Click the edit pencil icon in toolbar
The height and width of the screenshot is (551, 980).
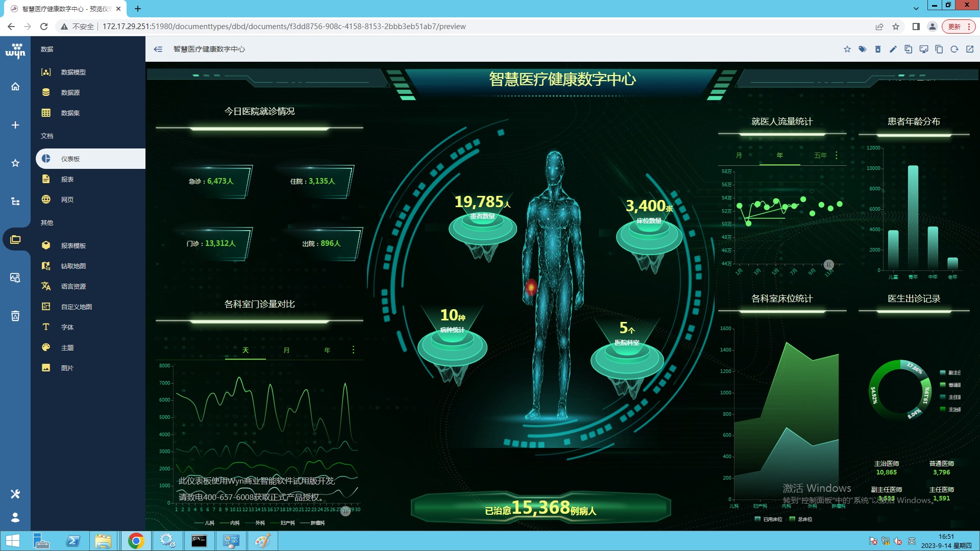[x=893, y=49]
